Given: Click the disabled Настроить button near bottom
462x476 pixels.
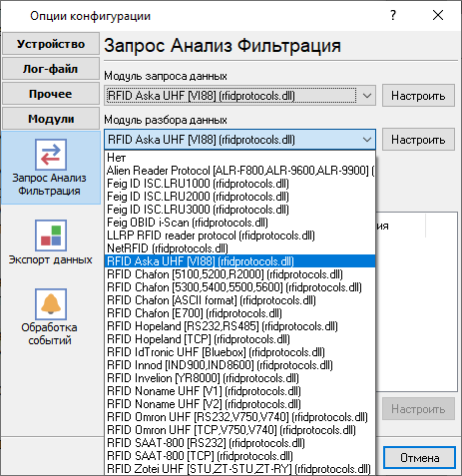Looking at the screenshot, I should (418, 409).
